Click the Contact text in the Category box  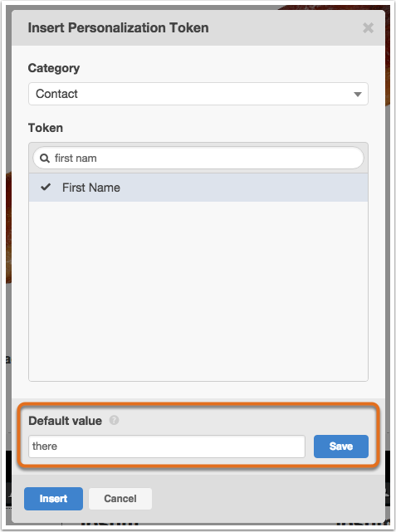click(56, 94)
